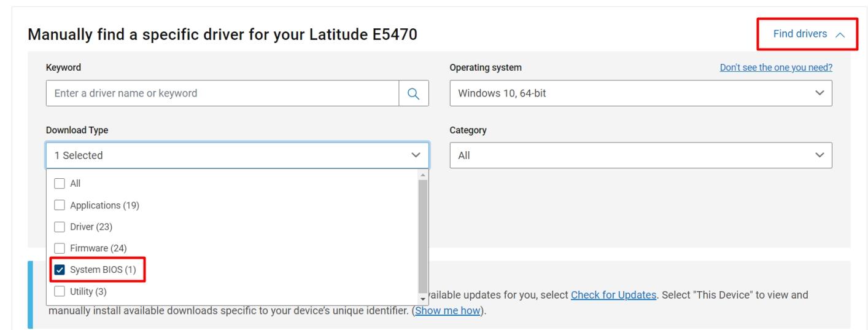Enable the Applications (19) checkbox

(59, 205)
